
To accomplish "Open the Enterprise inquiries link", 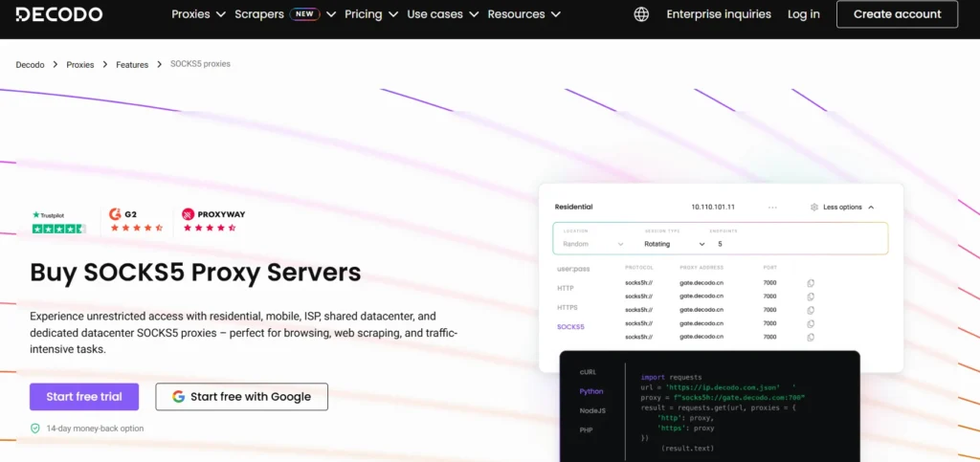I will [x=719, y=14].
